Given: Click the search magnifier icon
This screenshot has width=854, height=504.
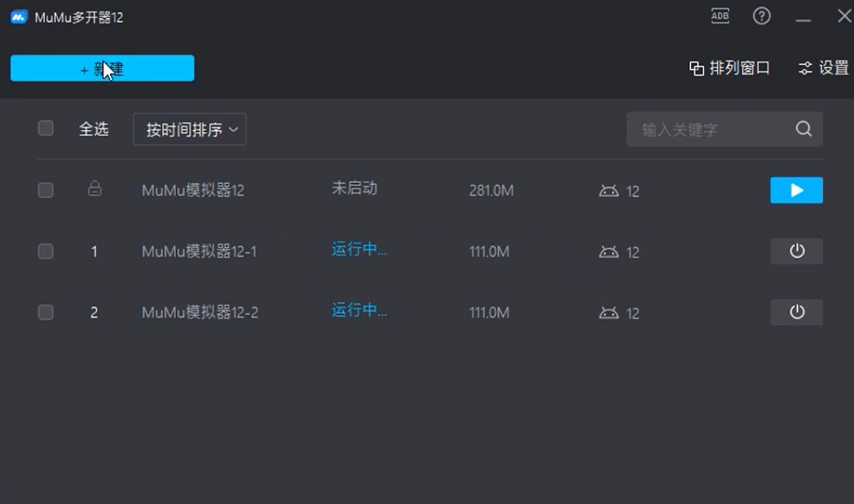Looking at the screenshot, I should (803, 129).
